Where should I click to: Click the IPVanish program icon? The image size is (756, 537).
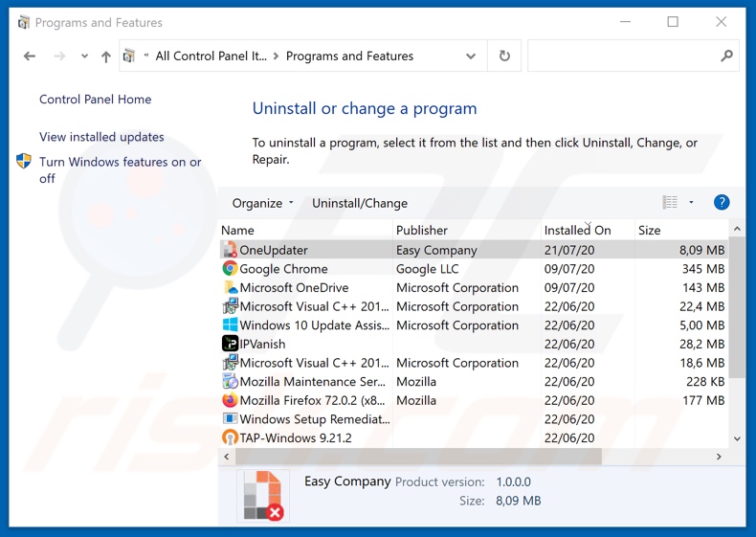[230, 344]
